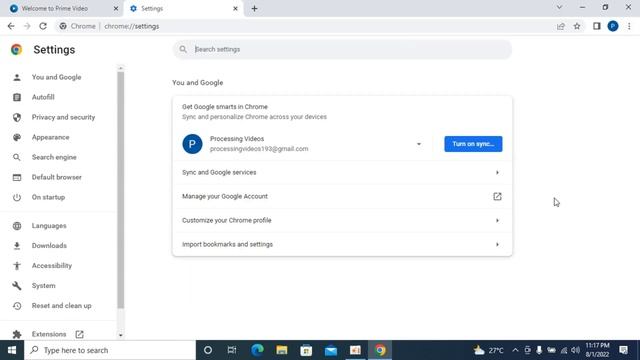Open Accessibility settings
Screen dimensions: 640x360
(x=52, y=266)
